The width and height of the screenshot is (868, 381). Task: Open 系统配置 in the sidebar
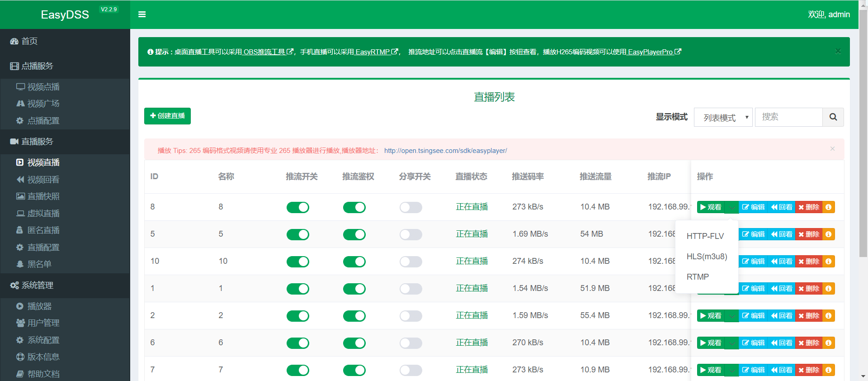tap(43, 340)
